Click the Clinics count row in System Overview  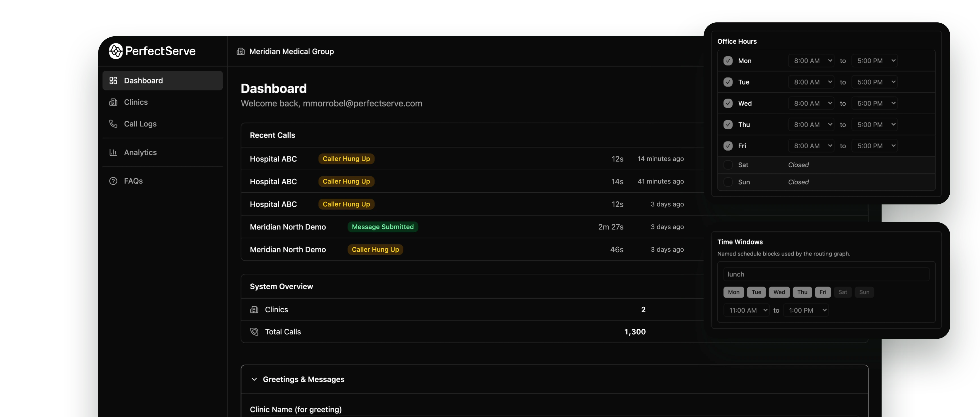(472, 310)
